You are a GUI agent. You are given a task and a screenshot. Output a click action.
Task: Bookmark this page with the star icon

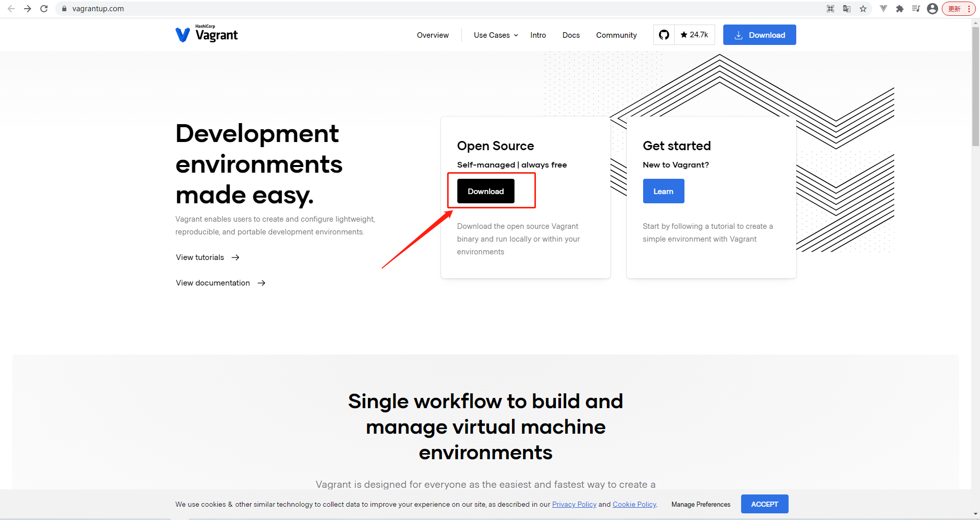[x=863, y=9]
